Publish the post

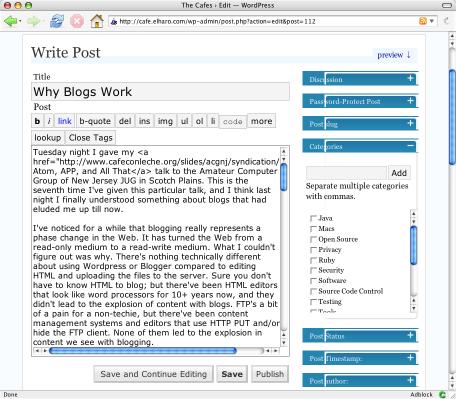[270, 374]
